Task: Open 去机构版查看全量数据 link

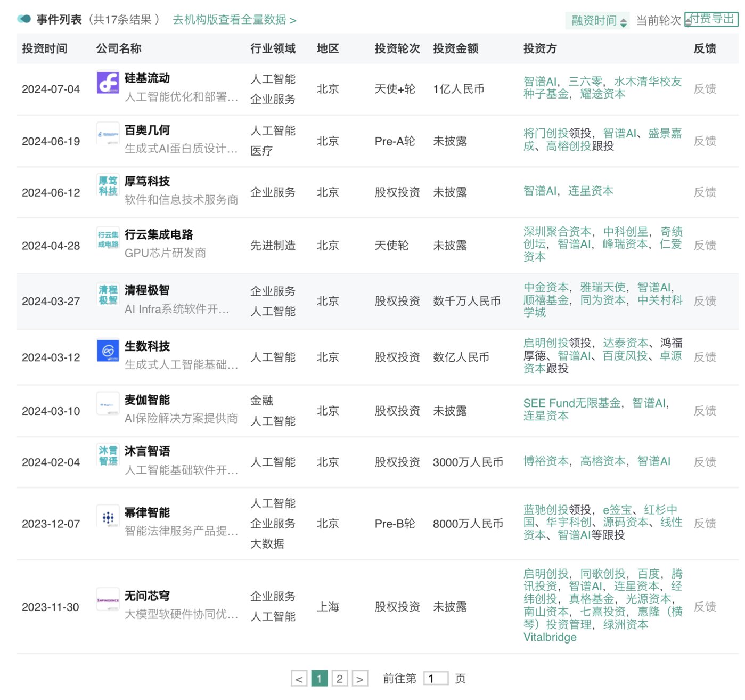Action: click(234, 20)
